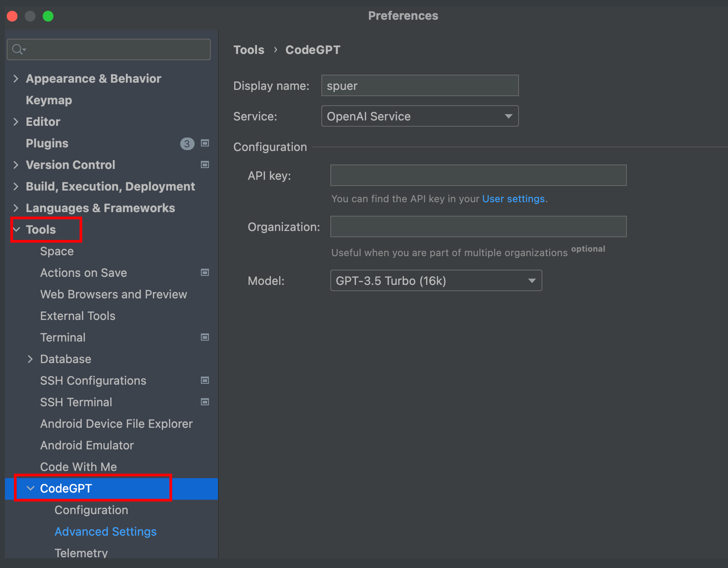Image resolution: width=728 pixels, height=568 pixels.
Task: Click the project-level icon beside Version Control
Action: pyautogui.click(x=205, y=165)
